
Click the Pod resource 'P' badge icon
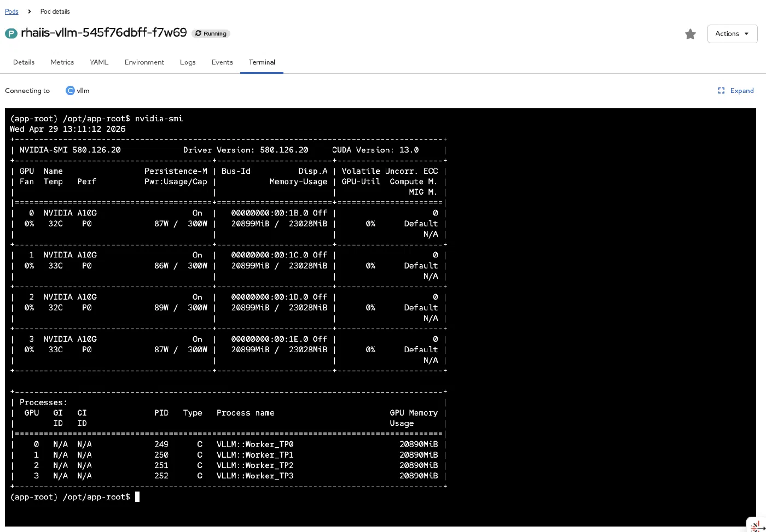pos(11,33)
